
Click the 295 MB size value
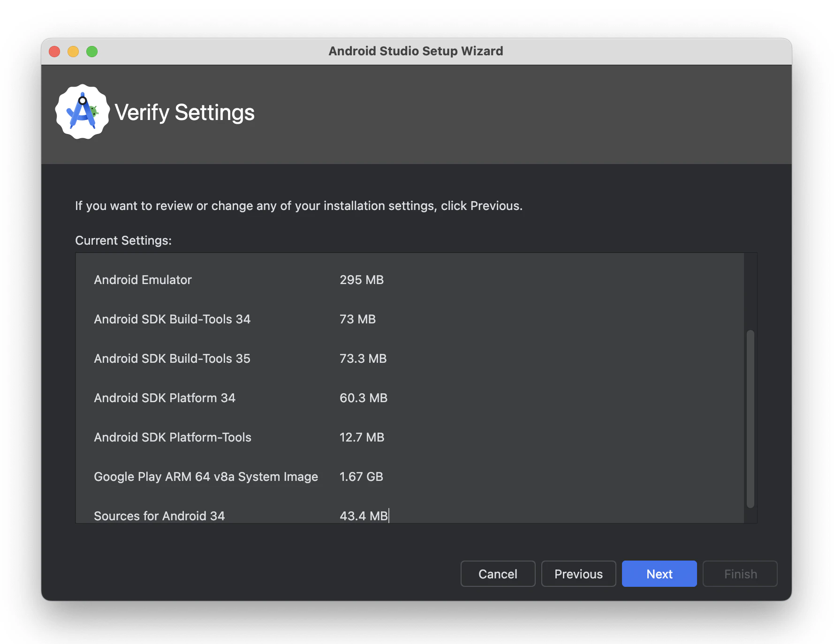[x=362, y=280]
